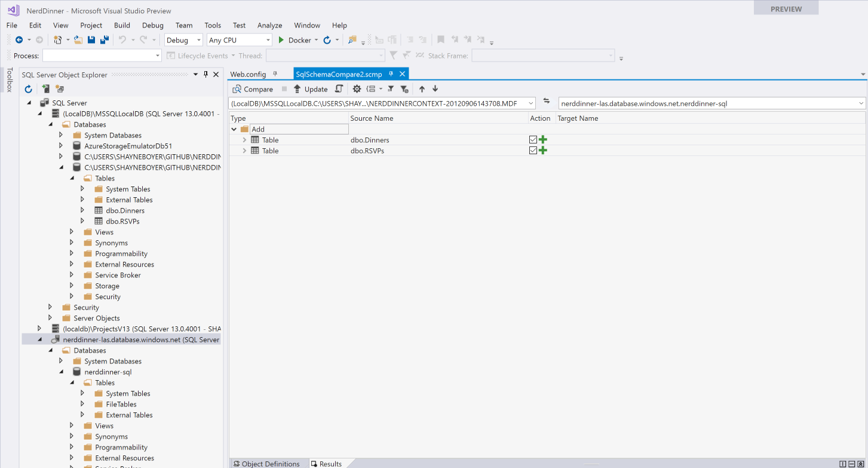Open the Toolbox side panel
Image resolution: width=868 pixels, height=468 pixels.
pos(9,79)
